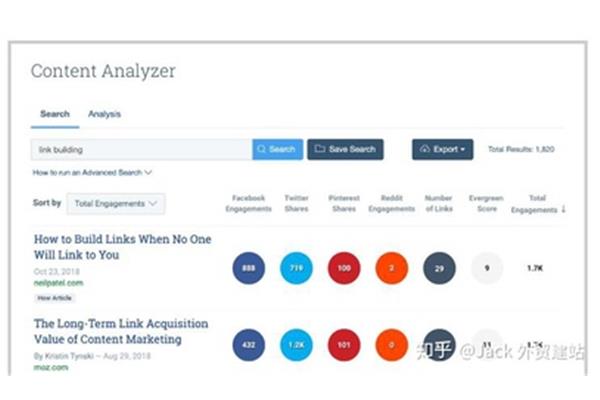Click dark links circle showing 29
This screenshot has height=400, width=600.
[x=439, y=268]
